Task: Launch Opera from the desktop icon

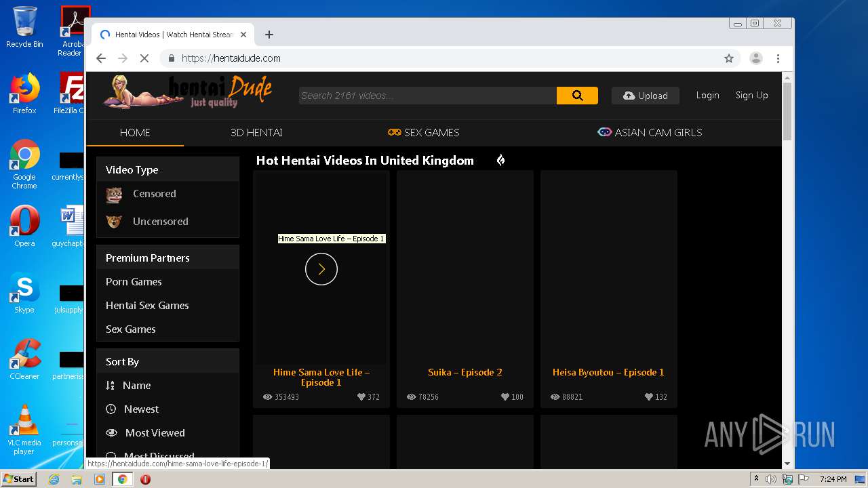Action: click(24, 226)
